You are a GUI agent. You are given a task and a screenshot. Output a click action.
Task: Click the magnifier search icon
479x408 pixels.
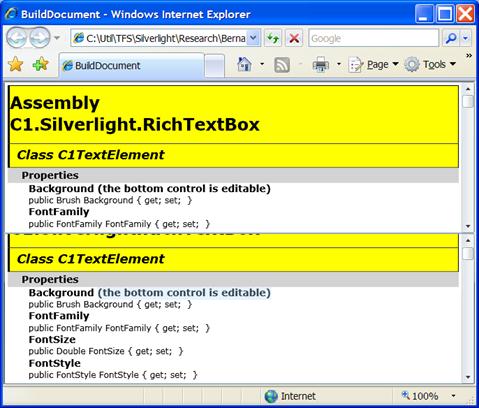click(451, 38)
